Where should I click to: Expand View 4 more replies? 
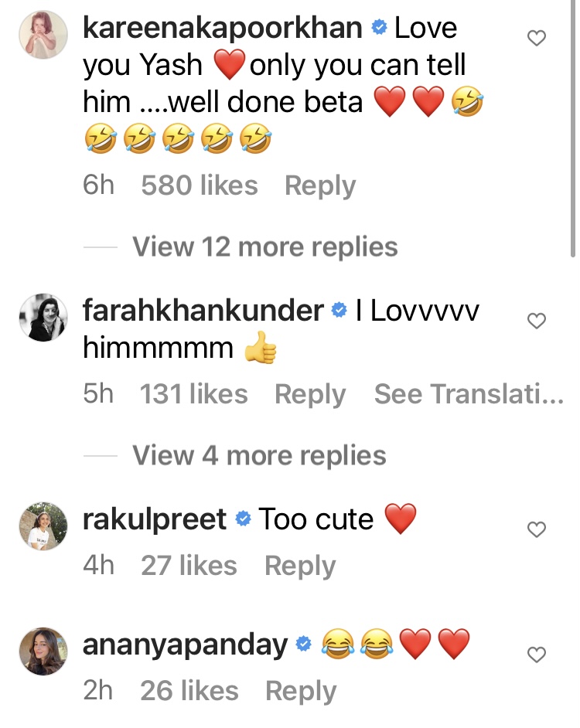[x=258, y=455]
